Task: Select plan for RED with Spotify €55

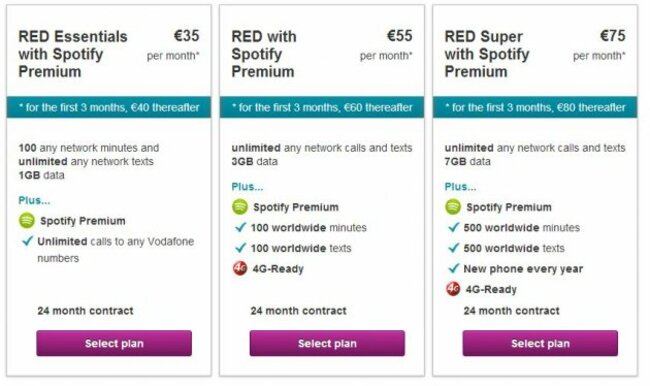Action: (x=327, y=343)
